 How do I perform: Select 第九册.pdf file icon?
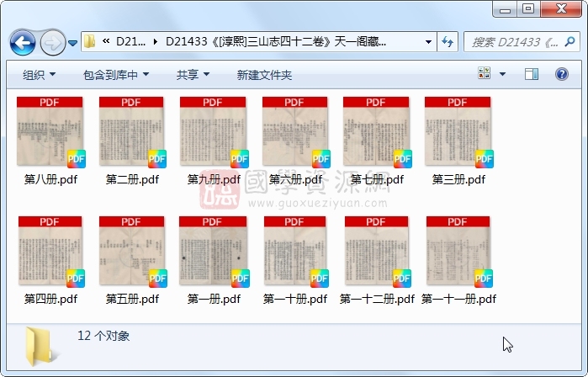coord(214,132)
